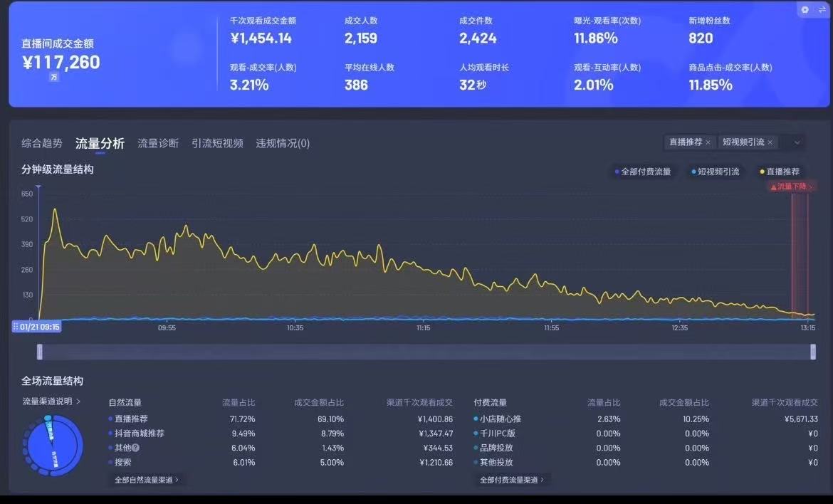Toggle the 全部付费流量 legend series
The height and width of the screenshot is (504, 833).
point(642,172)
